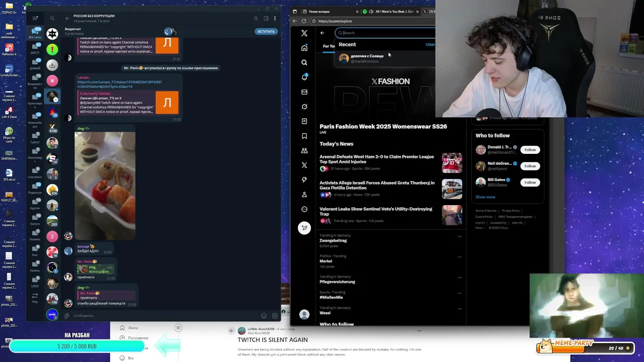Screen dimensions: 644x362
Task: Open the green exclamation mark chat
Action: 52,49
